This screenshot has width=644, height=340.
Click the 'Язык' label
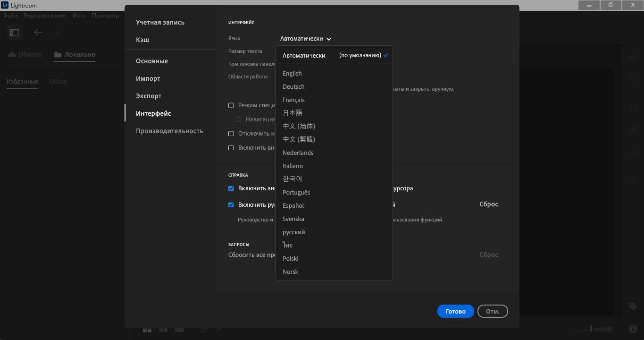coord(234,39)
